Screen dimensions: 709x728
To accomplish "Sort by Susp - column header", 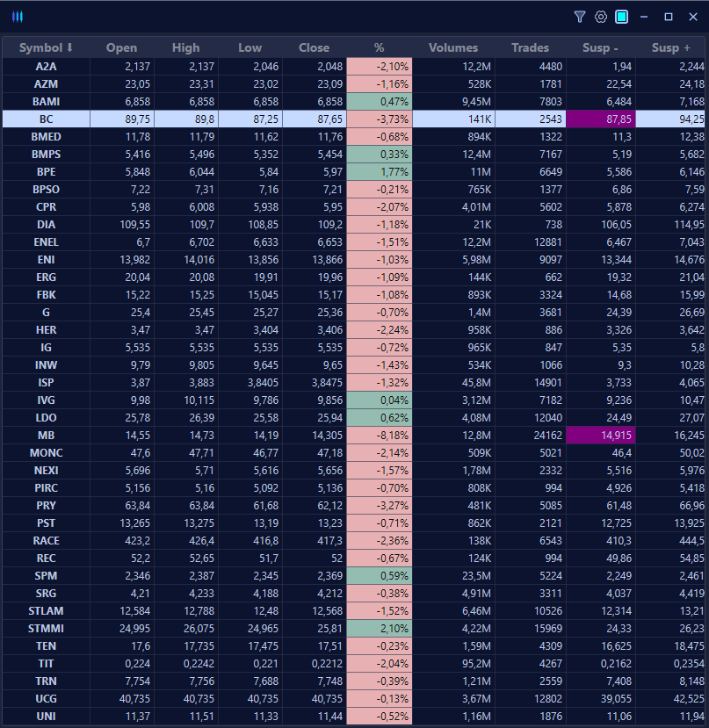I will click(600, 47).
